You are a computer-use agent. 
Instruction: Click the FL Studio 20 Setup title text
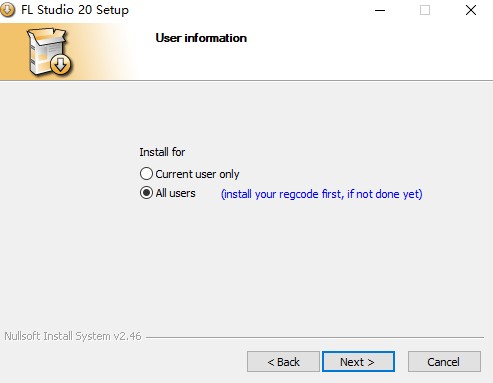75,10
